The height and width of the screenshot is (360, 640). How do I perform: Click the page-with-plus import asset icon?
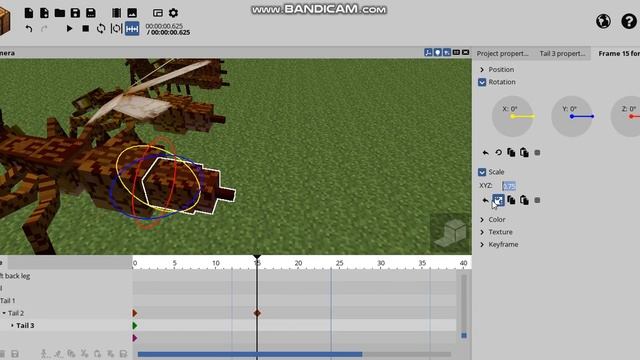(44, 13)
